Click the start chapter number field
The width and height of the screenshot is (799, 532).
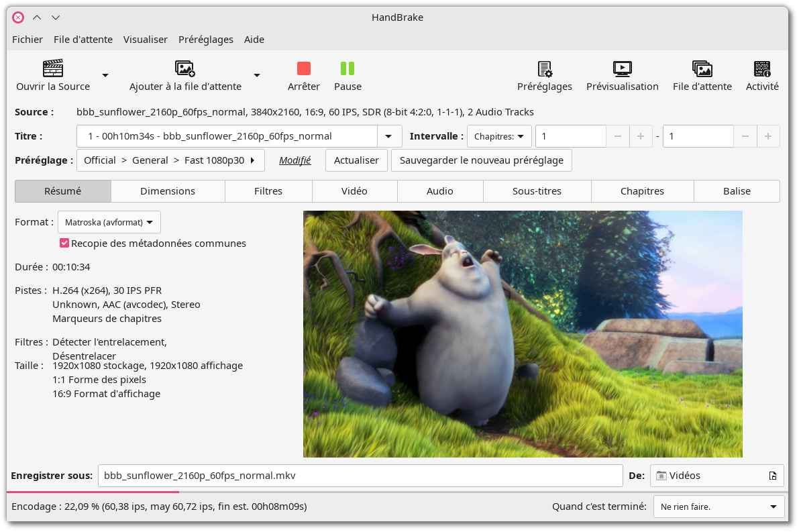pos(571,136)
